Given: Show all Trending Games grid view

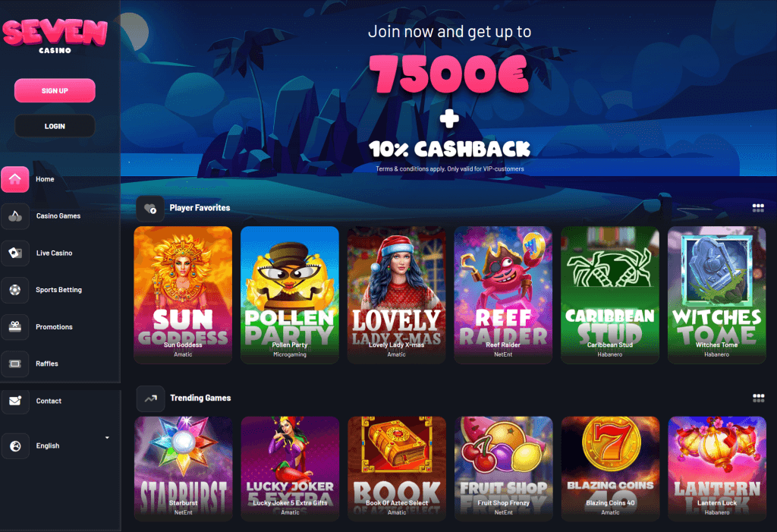Looking at the screenshot, I should point(758,398).
